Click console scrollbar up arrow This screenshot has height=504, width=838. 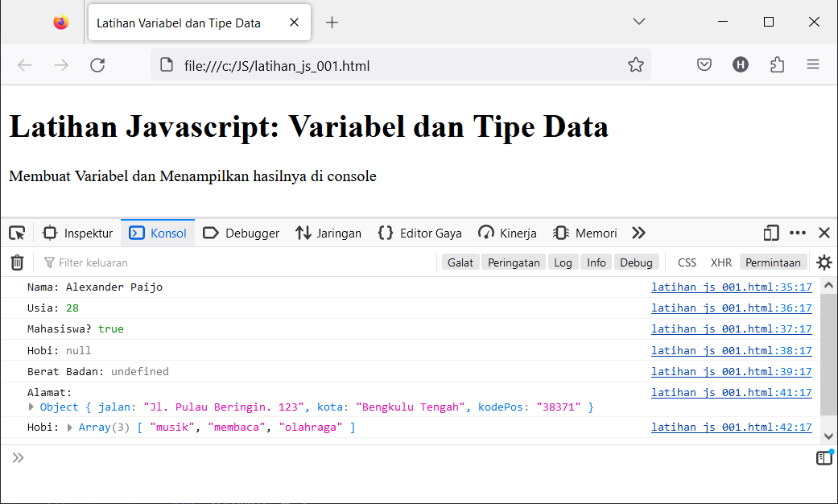(828, 285)
